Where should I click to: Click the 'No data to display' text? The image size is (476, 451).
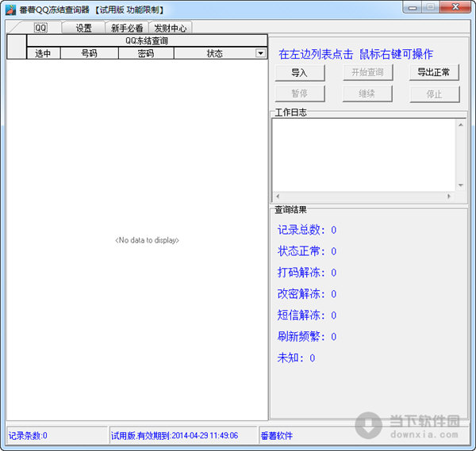tap(147, 240)
